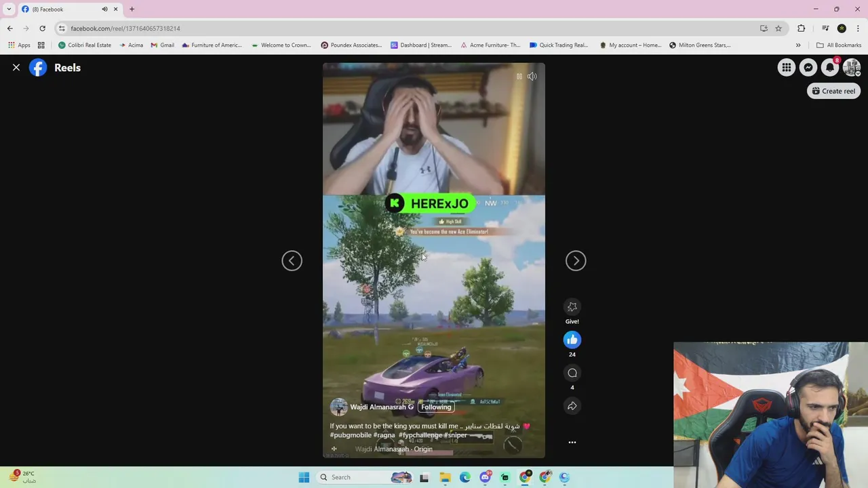This screenshot has height=488, width=868.
Task: Open the Dashboard | Stream... bookmark
Action: (x=421, y=45)
